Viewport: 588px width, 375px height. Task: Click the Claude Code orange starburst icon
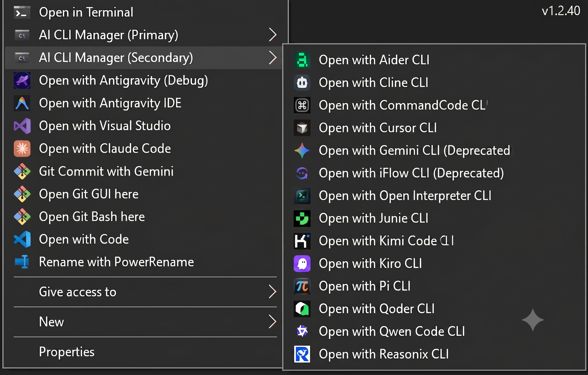pos(22,148)
